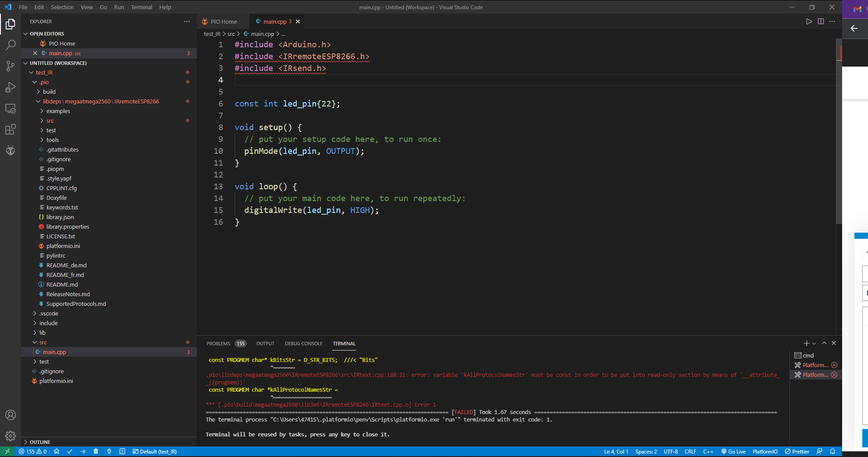Click the PlatformIO Serial Monitor plug icon
Image resolution: width=868 pixels, height=457 pixels.
(109, 451)
